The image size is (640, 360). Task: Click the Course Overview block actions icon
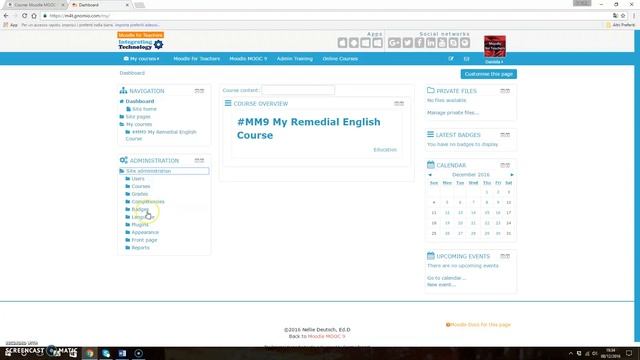[x=399, y=104]
